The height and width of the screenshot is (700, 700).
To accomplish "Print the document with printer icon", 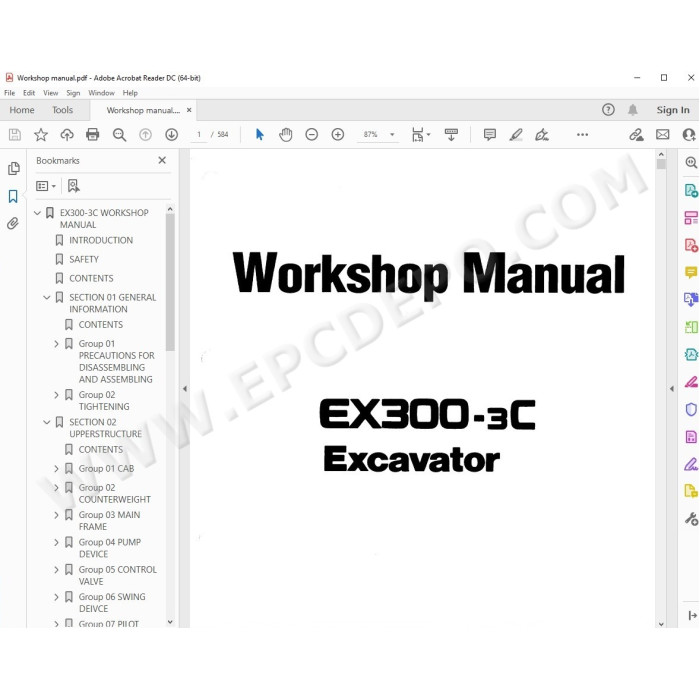I will (92, 134).
